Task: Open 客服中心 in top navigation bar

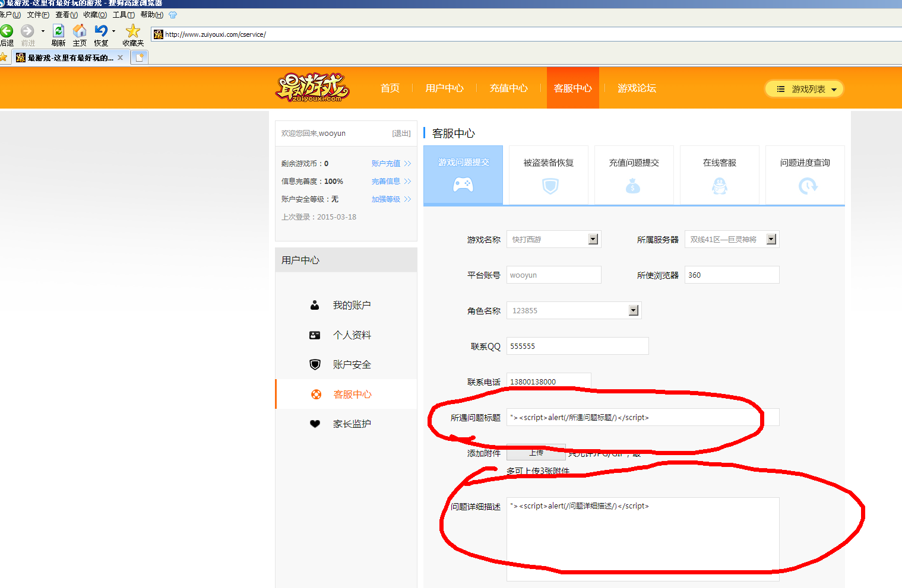Action: pos(573,88)
